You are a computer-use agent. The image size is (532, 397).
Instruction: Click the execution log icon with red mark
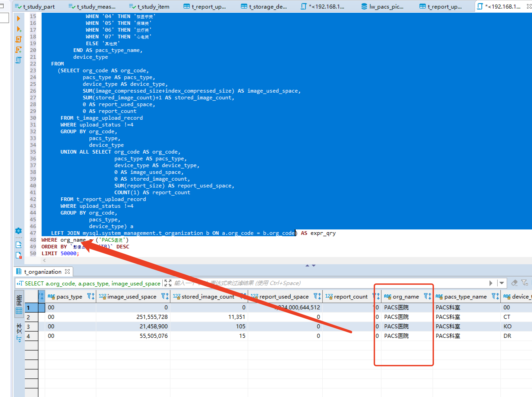19,255
